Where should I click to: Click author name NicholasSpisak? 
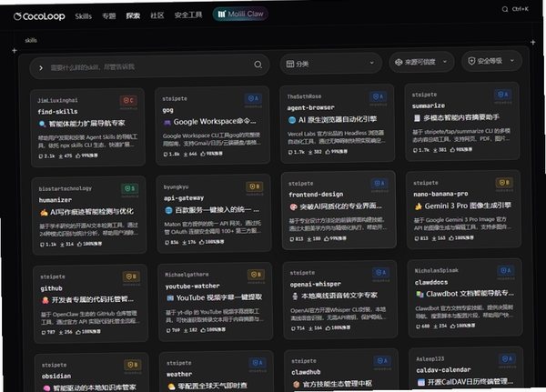(x=436, y=270)
